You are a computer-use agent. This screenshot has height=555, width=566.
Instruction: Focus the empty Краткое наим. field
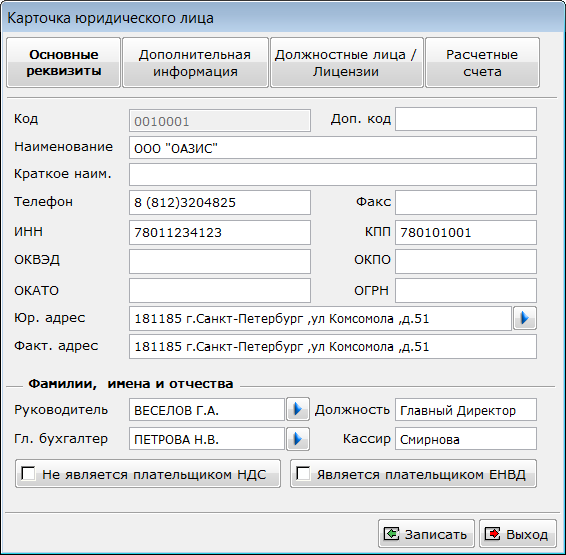pyautogui.click(x=333, y=175)
